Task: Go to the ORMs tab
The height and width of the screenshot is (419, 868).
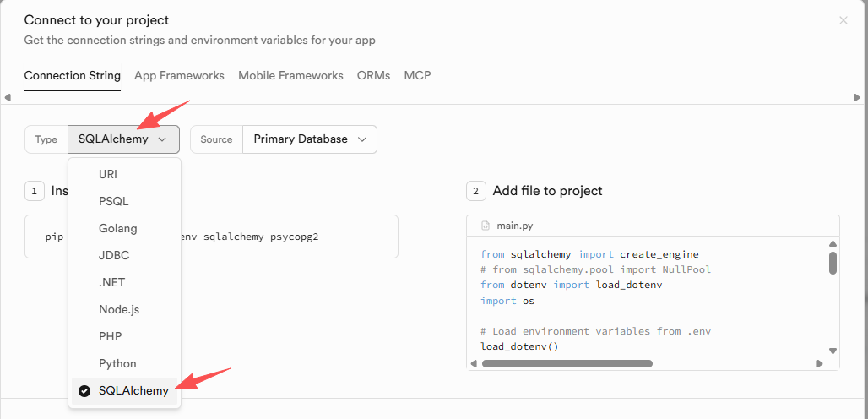Action: 373,75
